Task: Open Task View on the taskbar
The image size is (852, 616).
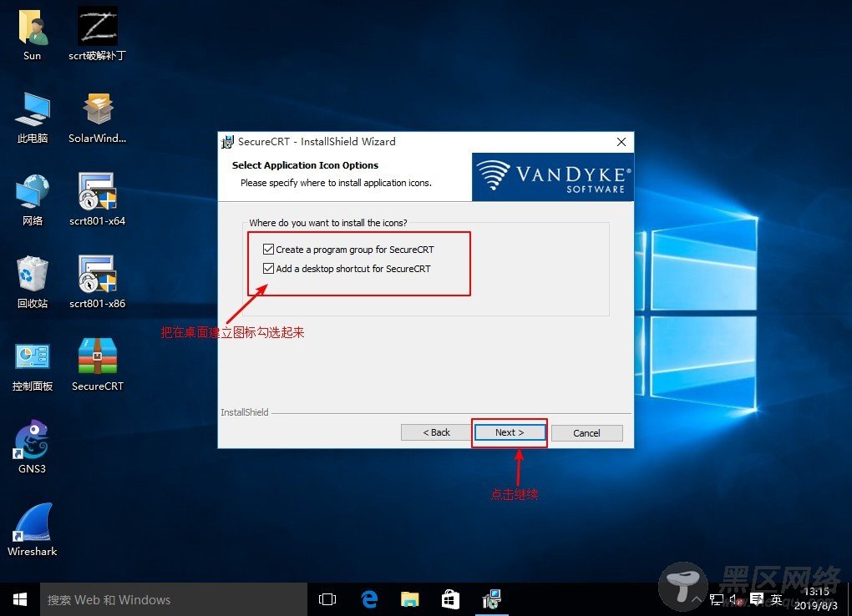Action: click(x=327, y=599)
